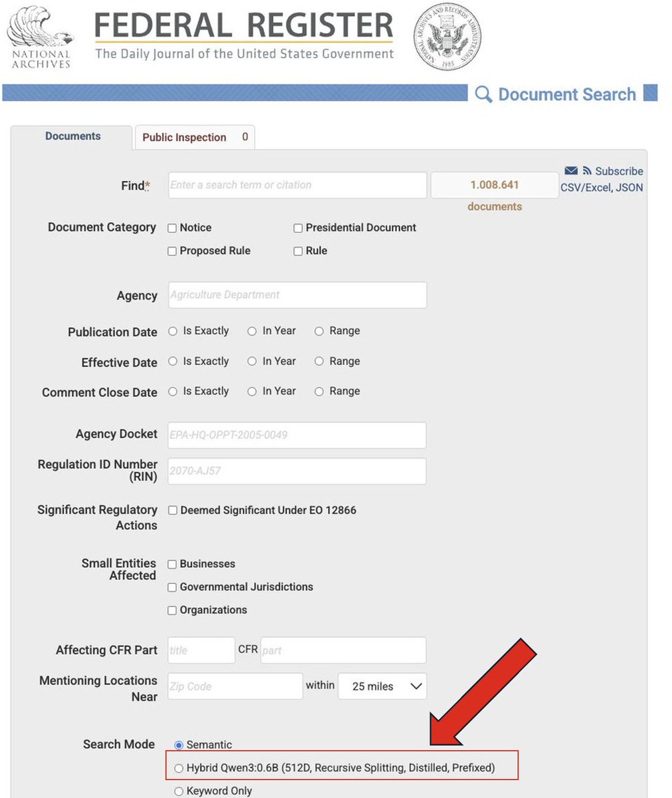672x798 pixels.
Task: Click the envelope subscribe icon
Action: tap(571, 171)
